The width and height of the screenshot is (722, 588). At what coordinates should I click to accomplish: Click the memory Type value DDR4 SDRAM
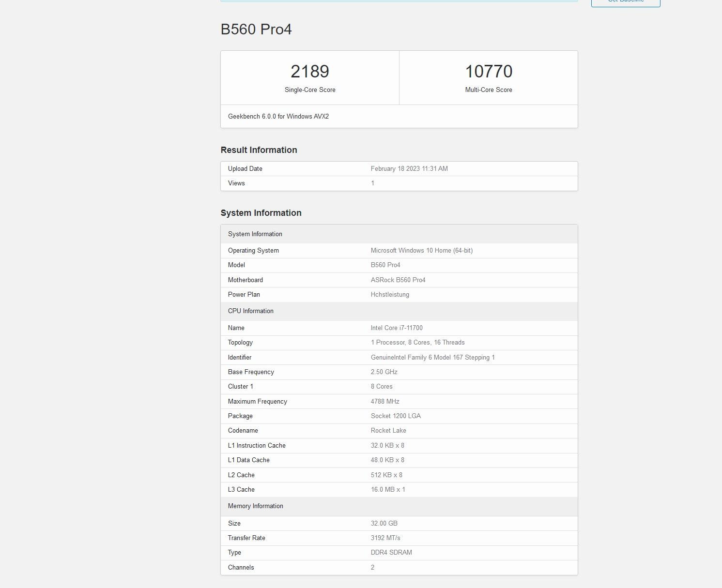click(x=391, y=553)
